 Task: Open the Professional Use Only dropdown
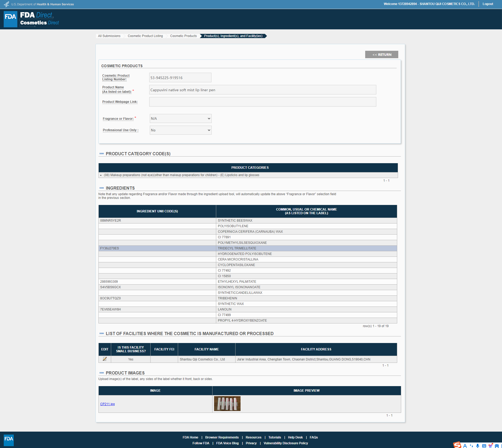pyautogui.click(x=180, y=130)
